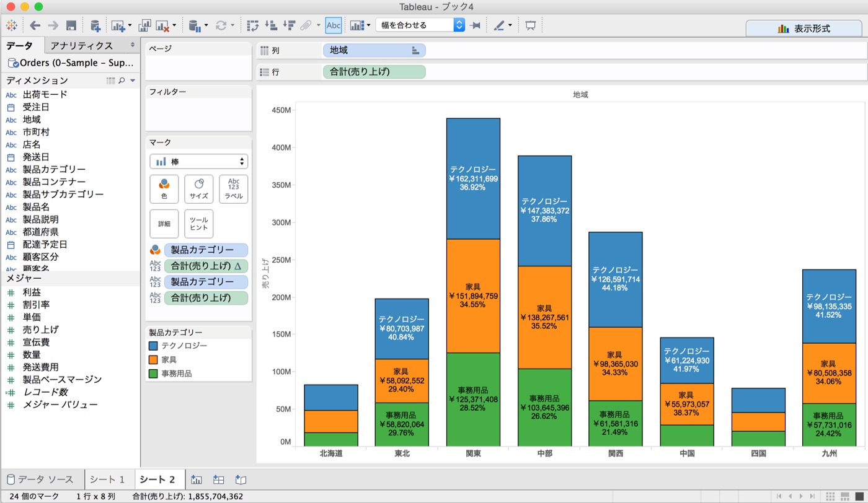Image resolution: width=868 pixels, height=503 pixels.
Task: Select the Color mark property in the Marks card
Action: [x=164, y=189]
